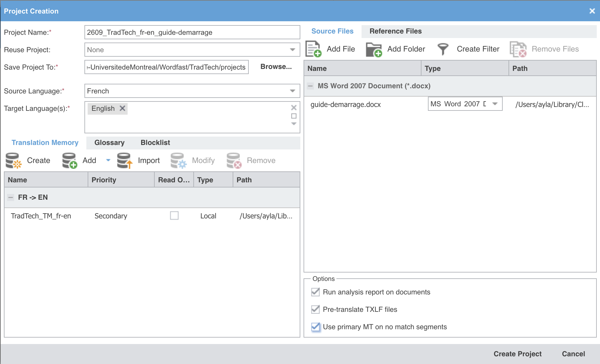Click the Remove Files icon
Viewport: 600px width, 364px height.
click(518, 49)
